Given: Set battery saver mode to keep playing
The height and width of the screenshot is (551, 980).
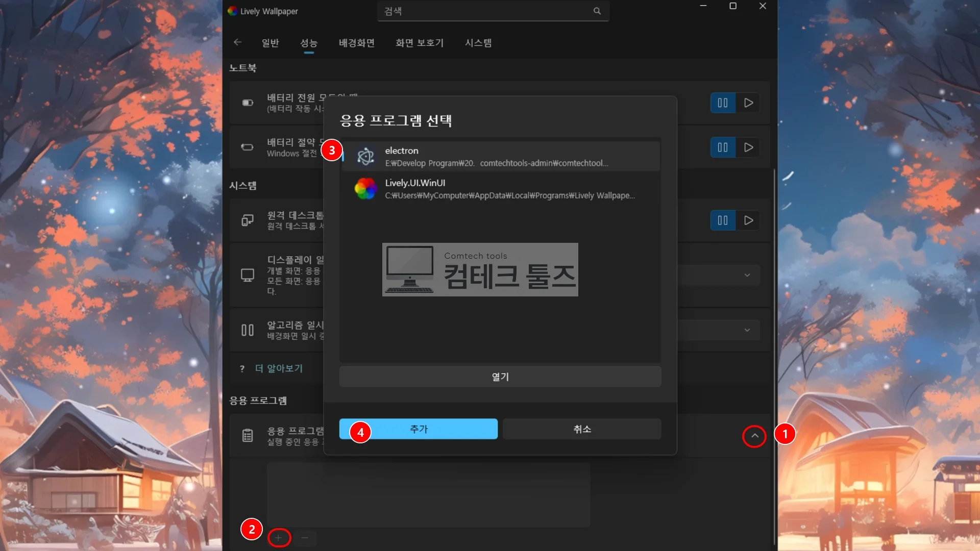Looking at the screenshot, I should point(748,147).
